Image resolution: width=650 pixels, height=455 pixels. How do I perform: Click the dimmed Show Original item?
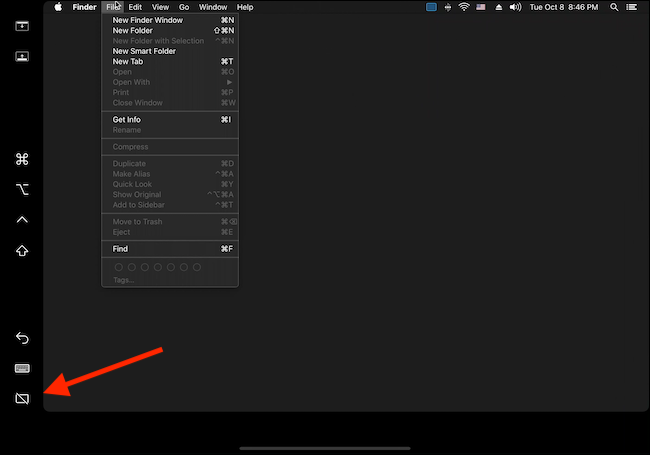click(170, 194)
